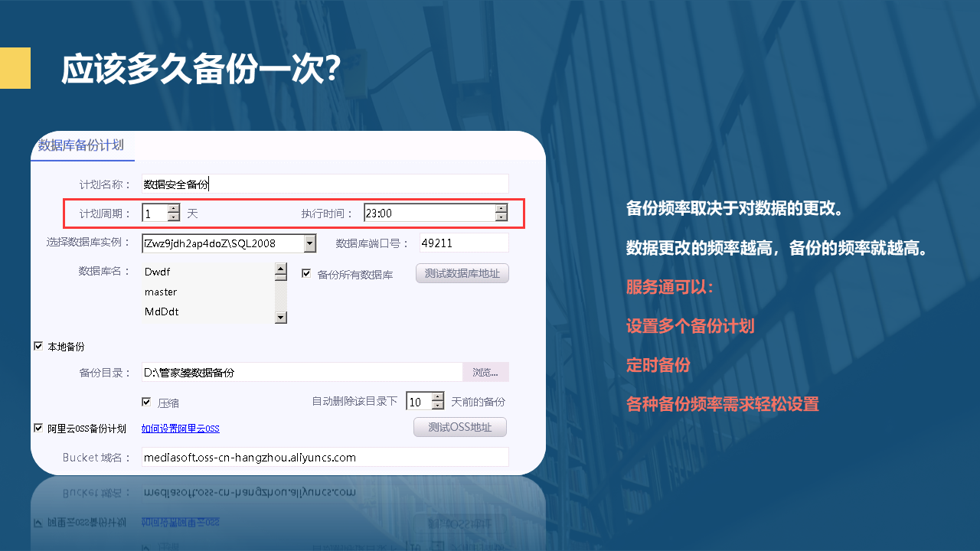Switch to the 数据库备份计划 tab
The height and width of the screenshot is (551, 980).
click(x=81, y=145)
